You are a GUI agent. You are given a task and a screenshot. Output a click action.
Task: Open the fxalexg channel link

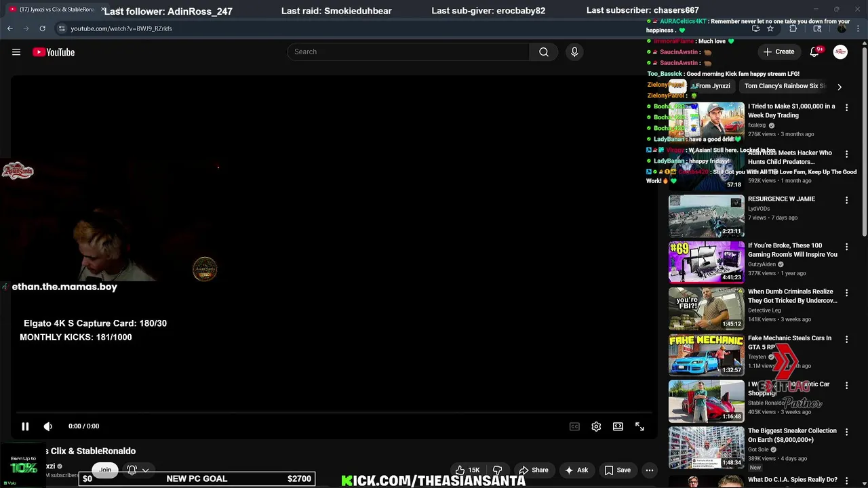click(757, 125)
